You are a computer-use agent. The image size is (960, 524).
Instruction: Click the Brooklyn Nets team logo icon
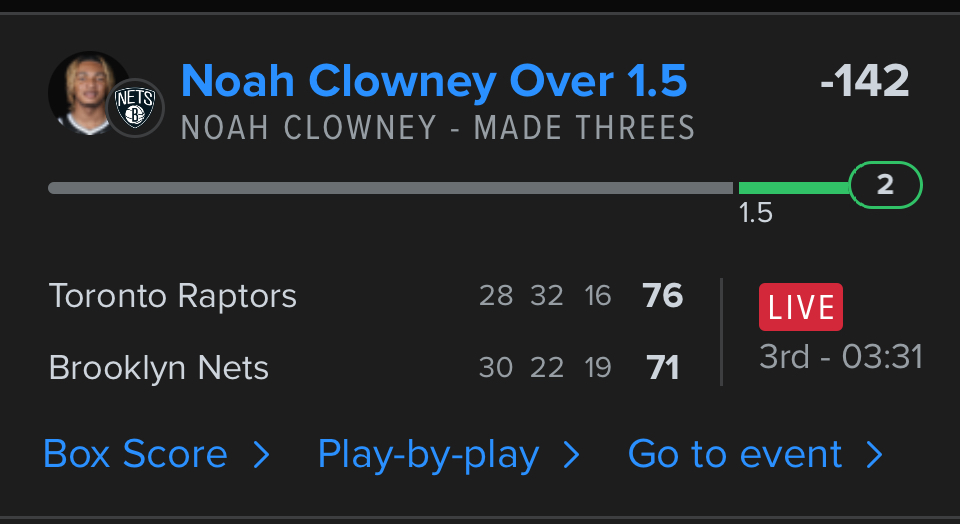[135, 106]
